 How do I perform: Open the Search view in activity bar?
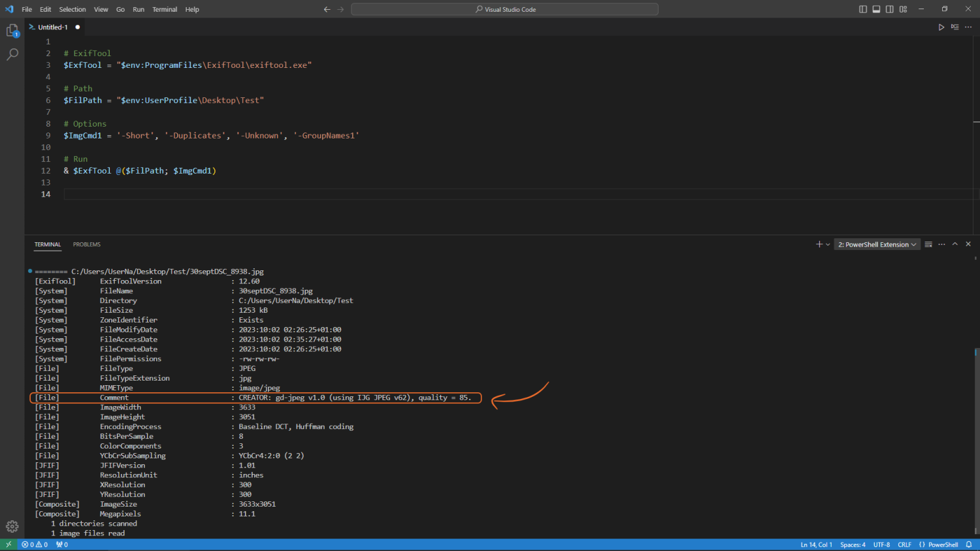[12, 55]
